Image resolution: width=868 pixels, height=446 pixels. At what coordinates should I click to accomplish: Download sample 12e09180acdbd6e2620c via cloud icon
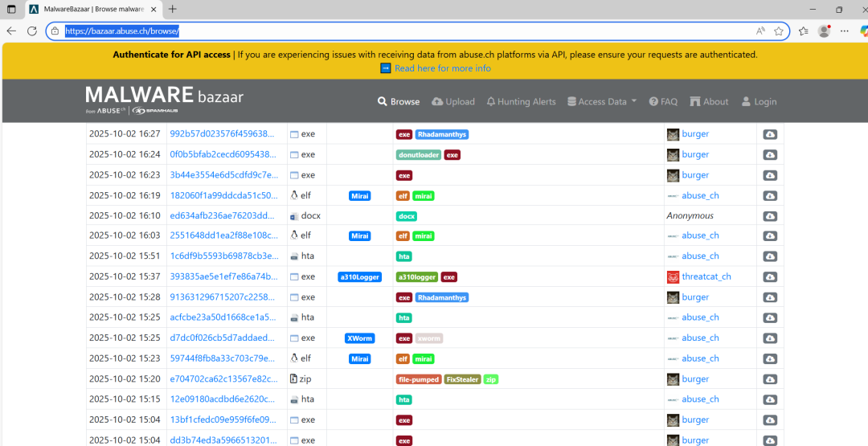click(770, 399)
